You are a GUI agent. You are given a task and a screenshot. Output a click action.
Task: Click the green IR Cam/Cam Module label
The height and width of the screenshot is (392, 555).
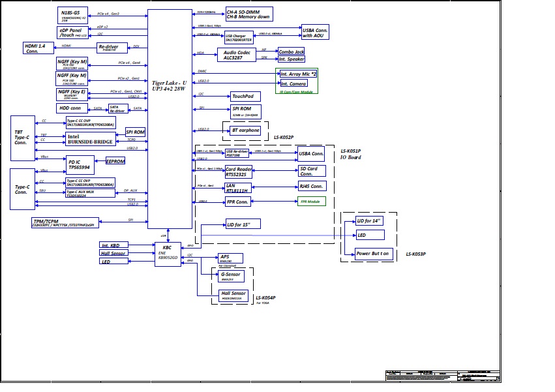click(x=296, y=92)
